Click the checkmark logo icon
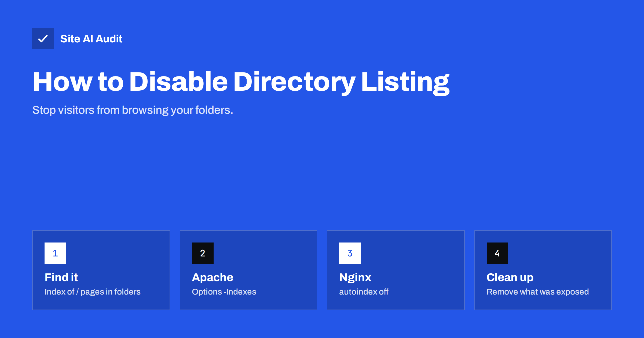Image resolution: width=644 pixels, height=338 pixels. tap(43, 39)
